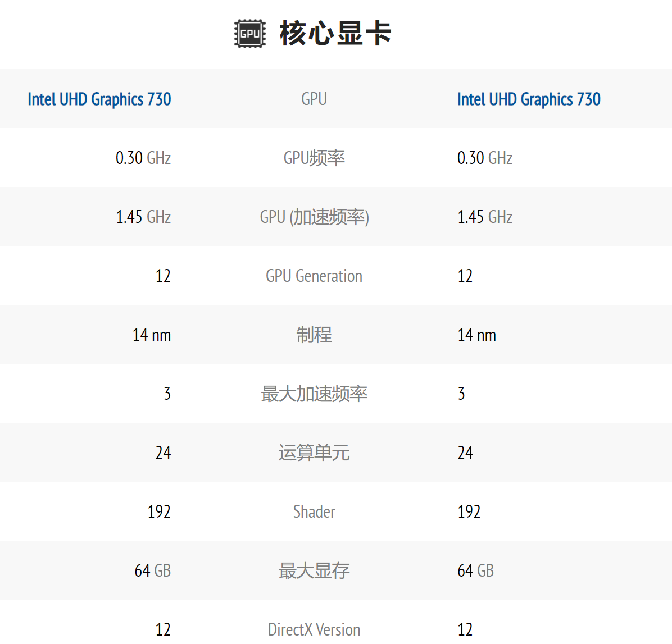Viewport: 672px width, 644px height.
Task: Click left value 192 in Shader row
Action: [159, 511]
